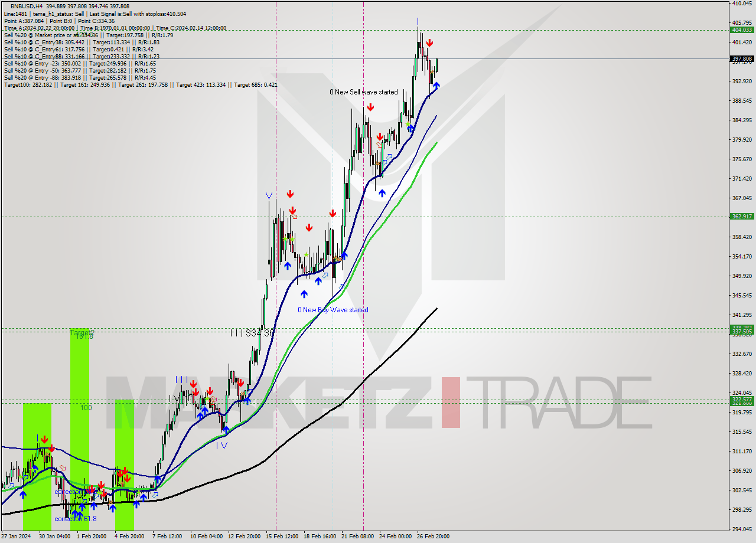Click the '21 Feb 08:00' time axis label
The width and height of the screenshot is (756, 543).
point(357,537)
